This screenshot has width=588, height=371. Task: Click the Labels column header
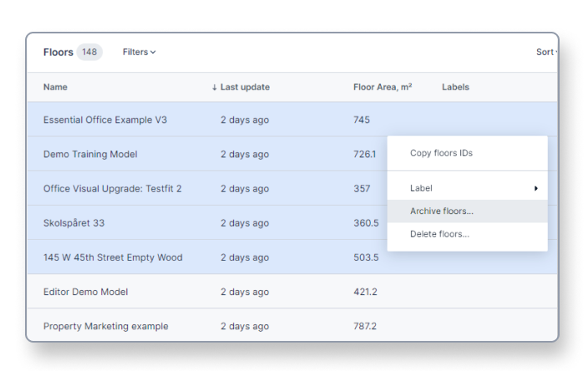point(455,87)
